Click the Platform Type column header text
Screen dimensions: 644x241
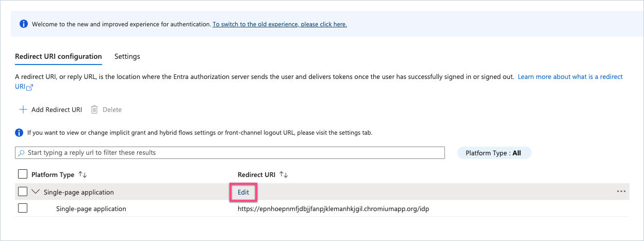53,174
